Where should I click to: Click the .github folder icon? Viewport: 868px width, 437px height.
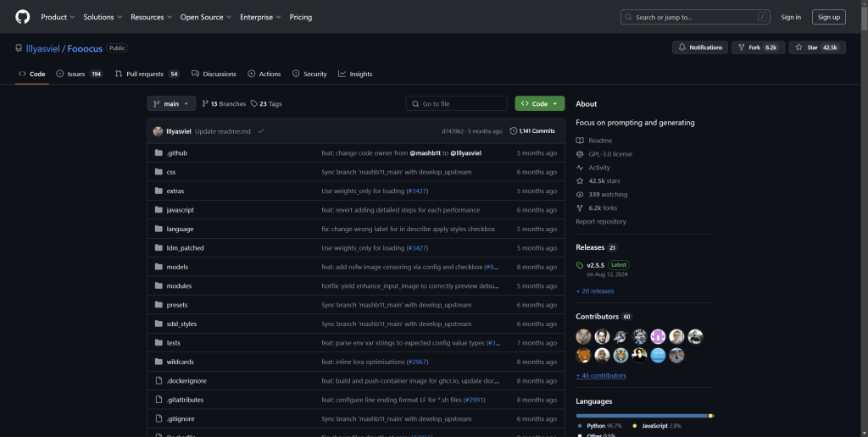tap(159, 152)
